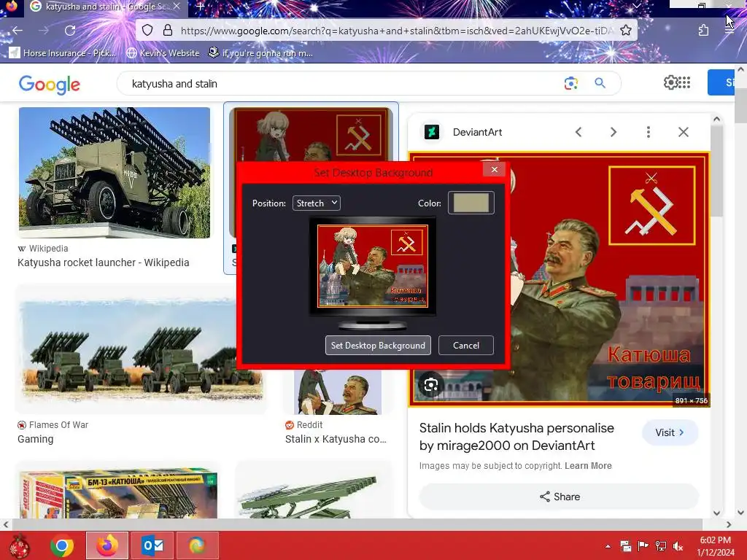Open a new tab with plus icon
Image resolution: width=747 pixels, height=560 pixels.
point(201,7)
